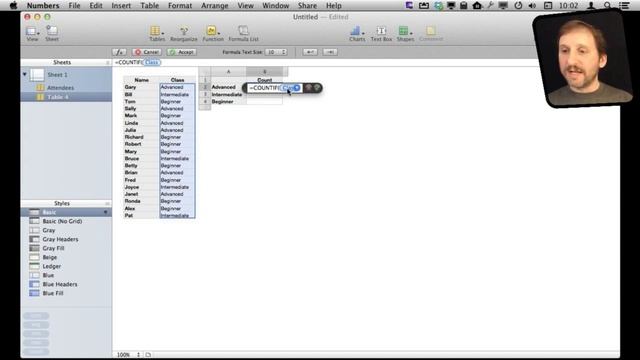Select row 3 header tab

pos(205,94)
